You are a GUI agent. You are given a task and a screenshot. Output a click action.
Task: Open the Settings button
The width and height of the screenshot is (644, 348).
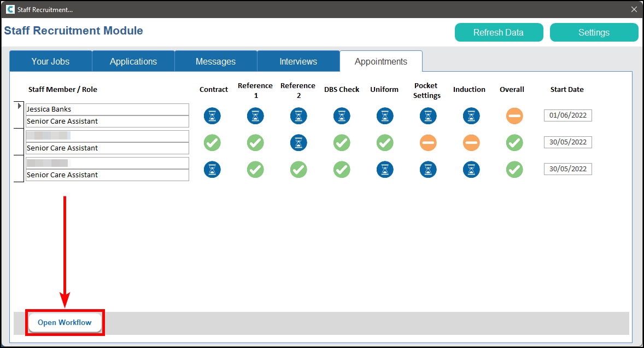pos(594,32)
